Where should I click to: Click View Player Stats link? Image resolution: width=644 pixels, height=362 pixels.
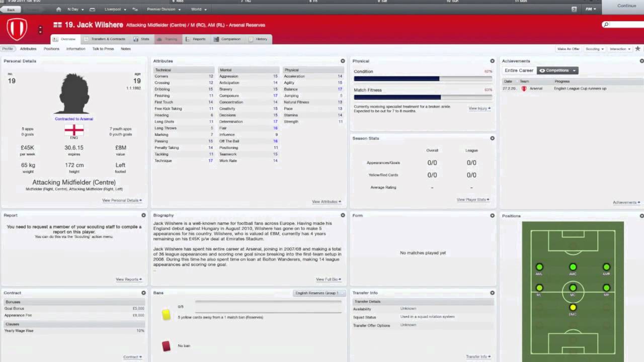click(473, 200)
